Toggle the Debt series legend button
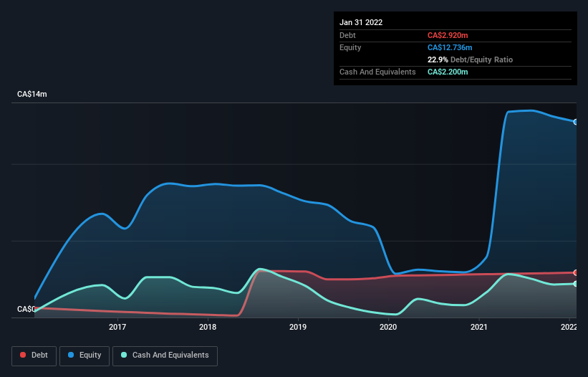This screenshot has height=377, width=588. click(34, 355)
